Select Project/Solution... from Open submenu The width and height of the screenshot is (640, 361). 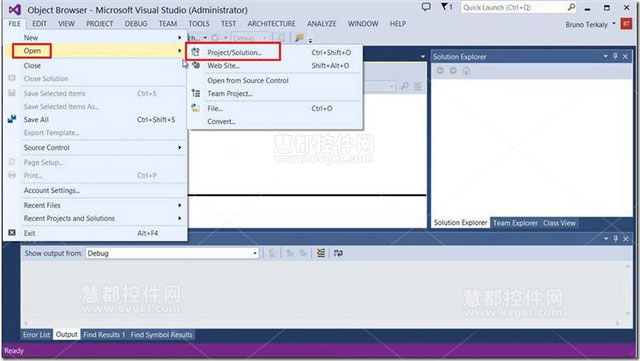[234, 52]
